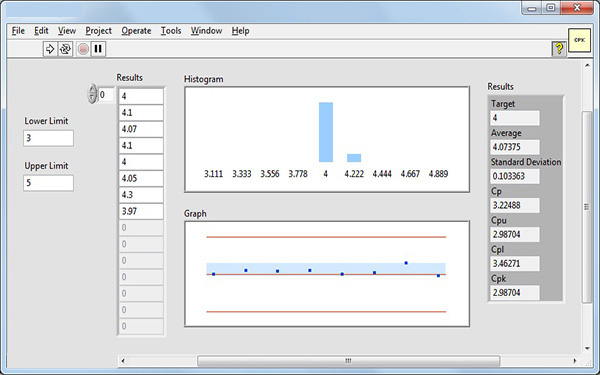Image resolution: width=600 pixels, height=375 pixels.
Task: Click the Cpk value field under Cpk label
Action: (515, 292)
